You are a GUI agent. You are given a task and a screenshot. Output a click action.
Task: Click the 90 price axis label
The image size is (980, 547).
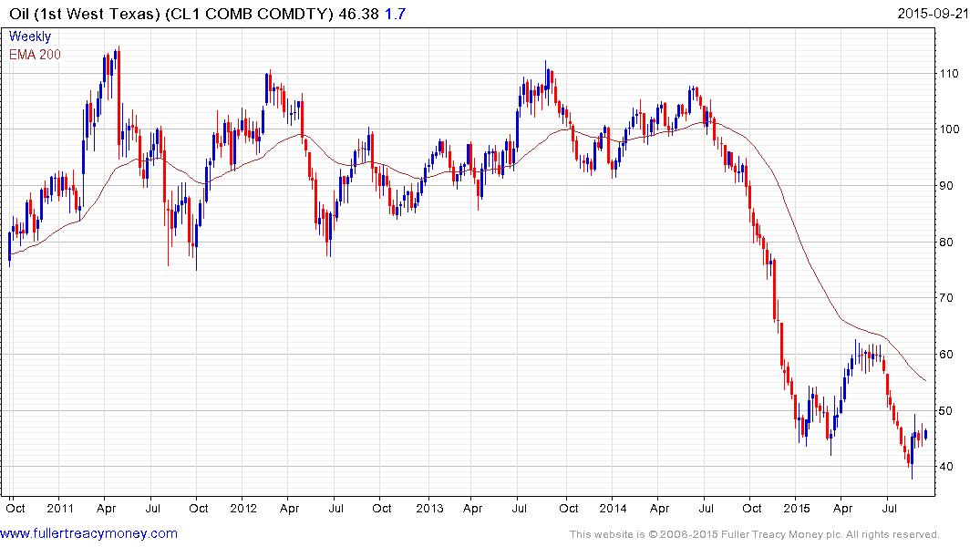coord(946,186)
